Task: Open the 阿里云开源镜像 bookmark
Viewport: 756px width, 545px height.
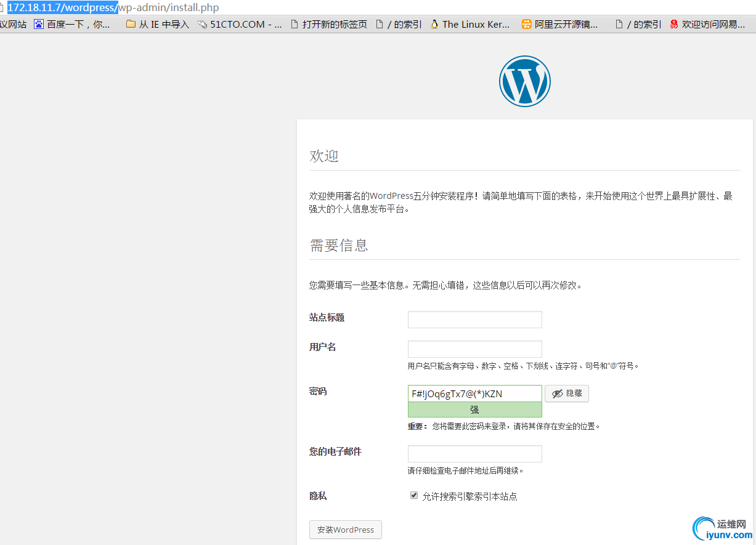Action: [x=560, y=25]
